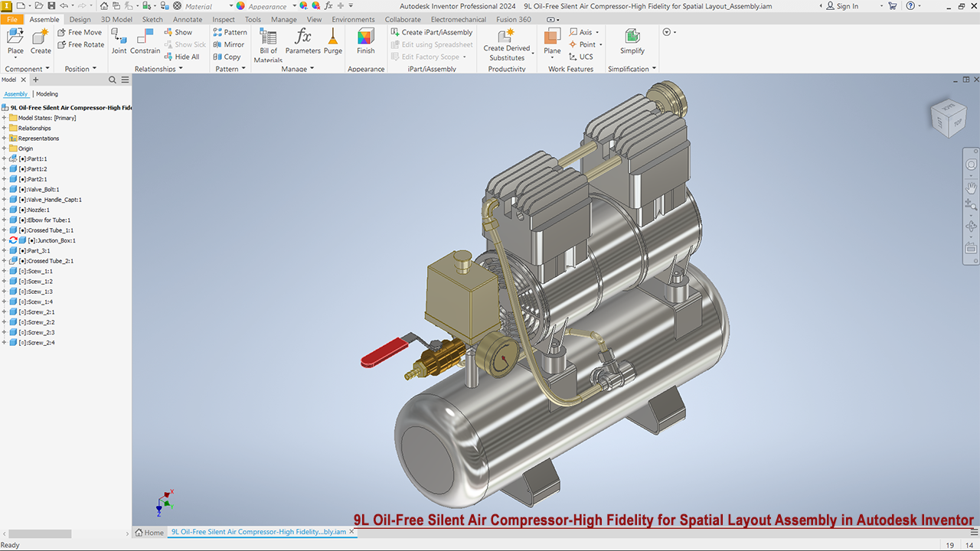Screen dimensions: 980x551
Task: Click the Create component tool
Action: 41,41
